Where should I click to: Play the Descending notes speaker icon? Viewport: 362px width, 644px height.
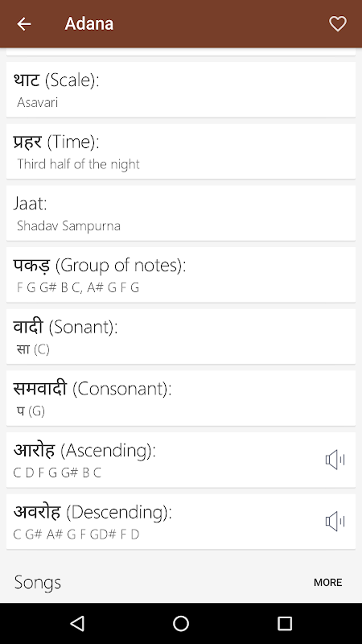click(x=335, y=521)
